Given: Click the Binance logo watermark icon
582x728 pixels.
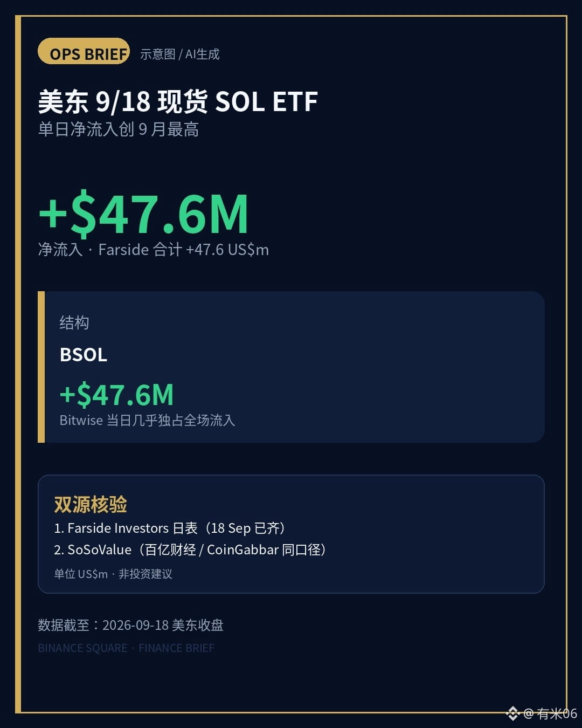Looking at the screenshot, I should click(512, 713).
